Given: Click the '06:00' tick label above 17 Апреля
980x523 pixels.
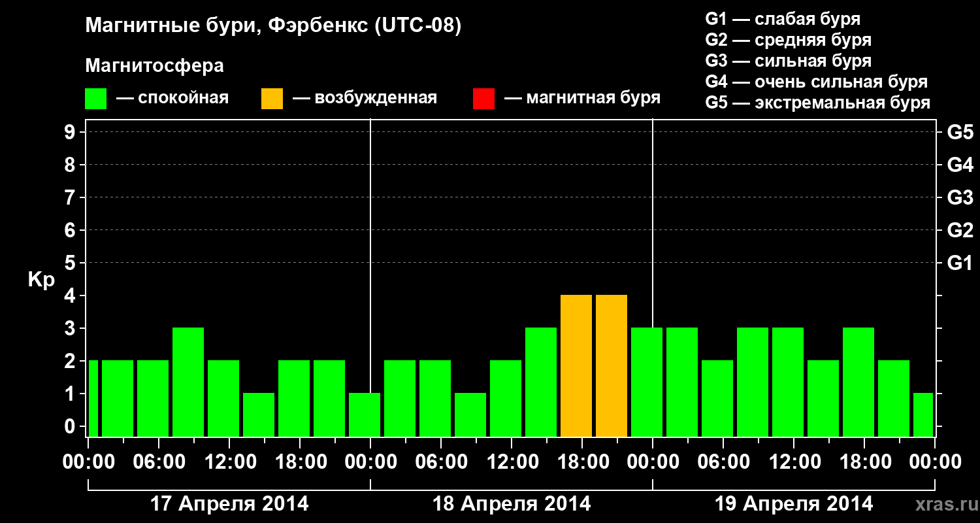Looking at the screenshot, I should pos(159,462).
